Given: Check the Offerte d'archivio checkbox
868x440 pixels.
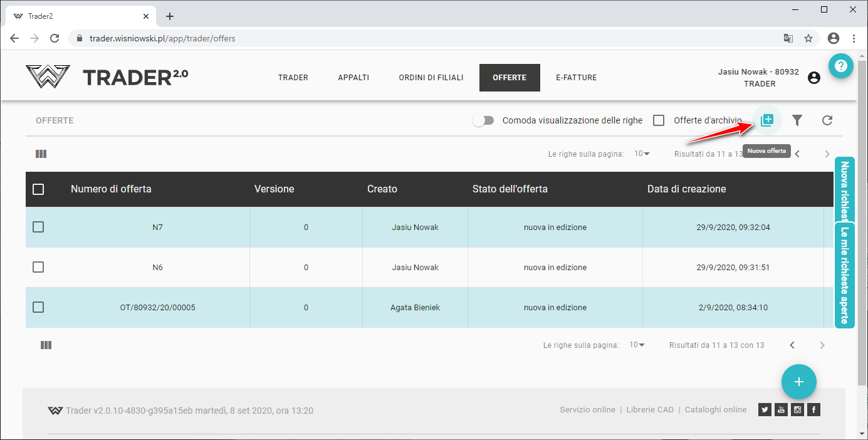Looking at the screenshot, I should [659, 120].
